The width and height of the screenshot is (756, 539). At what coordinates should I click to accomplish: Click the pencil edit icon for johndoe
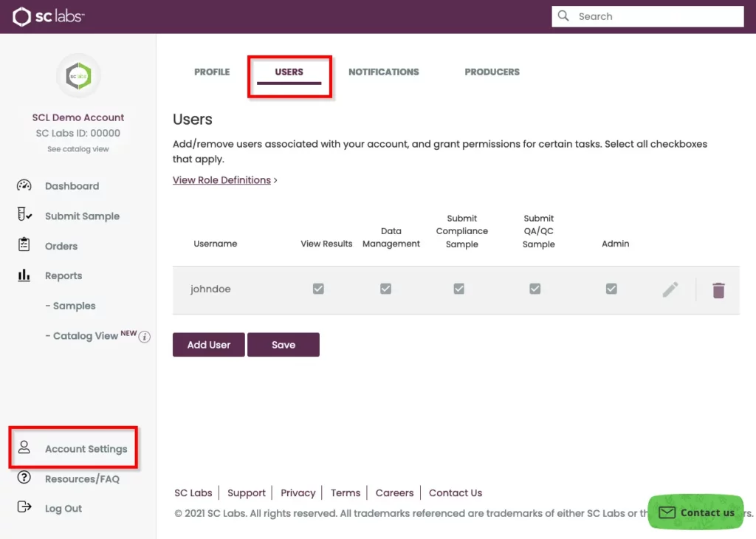coord(670,290)
